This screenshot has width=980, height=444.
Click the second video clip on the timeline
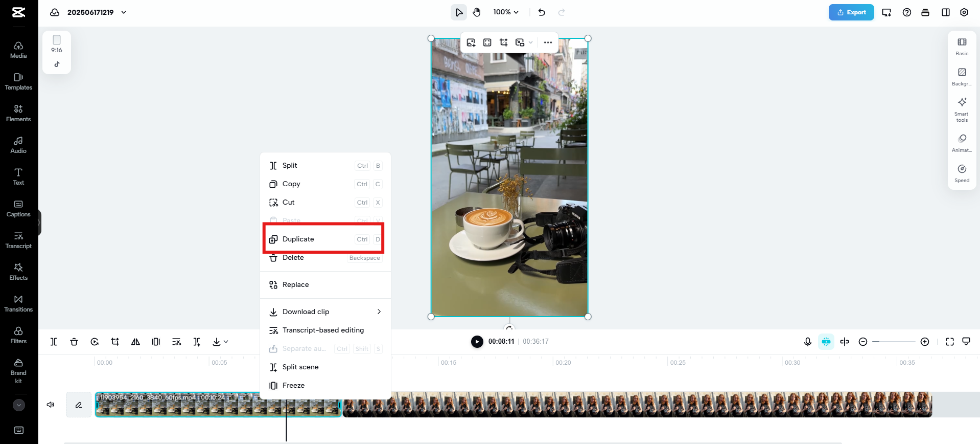(x=637, y=405)
